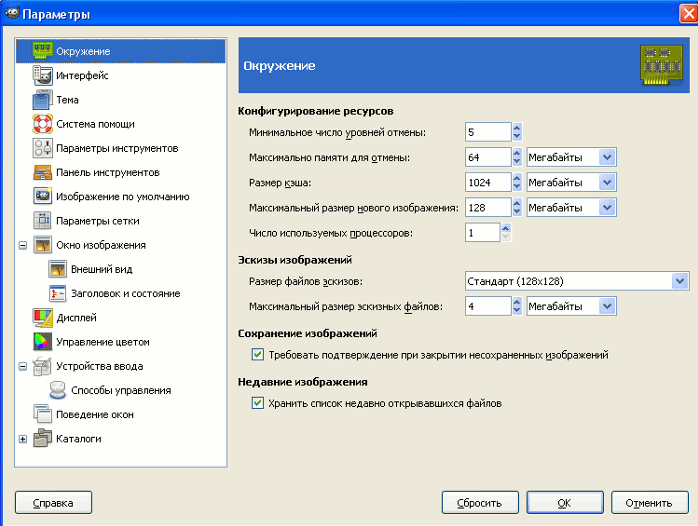The image size is (698, 526).
Task: Open units dropdown for maximum thumbnail file size
Action: pyautogui.click(x=607, y=306)
